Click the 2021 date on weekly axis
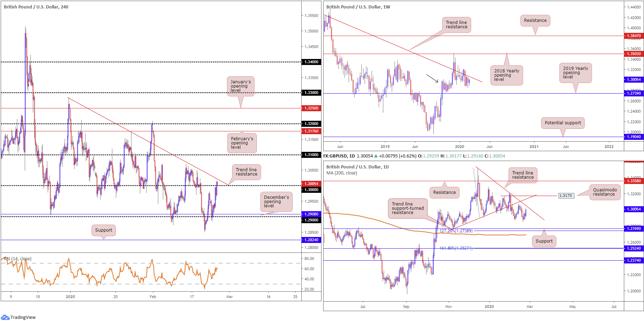 click(x=534, y=147)
